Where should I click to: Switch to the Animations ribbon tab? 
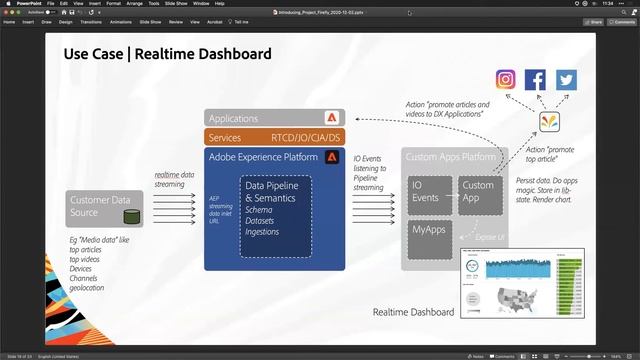[121, 22]
